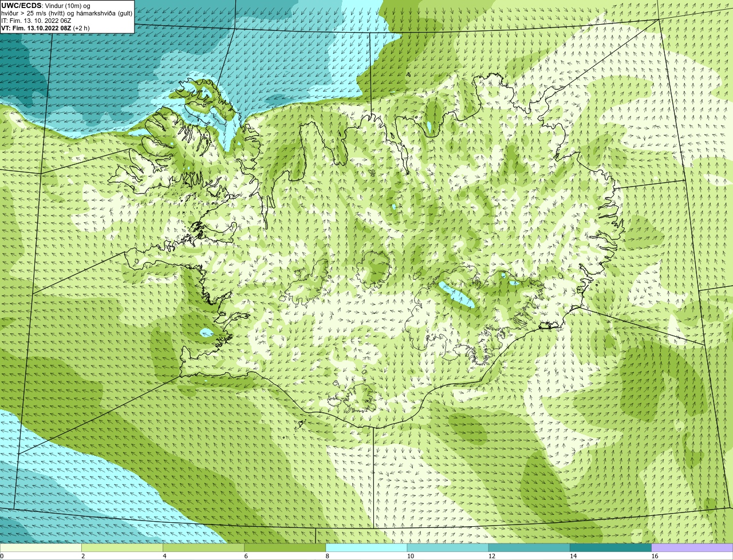Viewport: 733px width, 560px height.
Task: Click the "UWC/ECDS: Vindur (10m) og" title line
Action: coord(46,6)
